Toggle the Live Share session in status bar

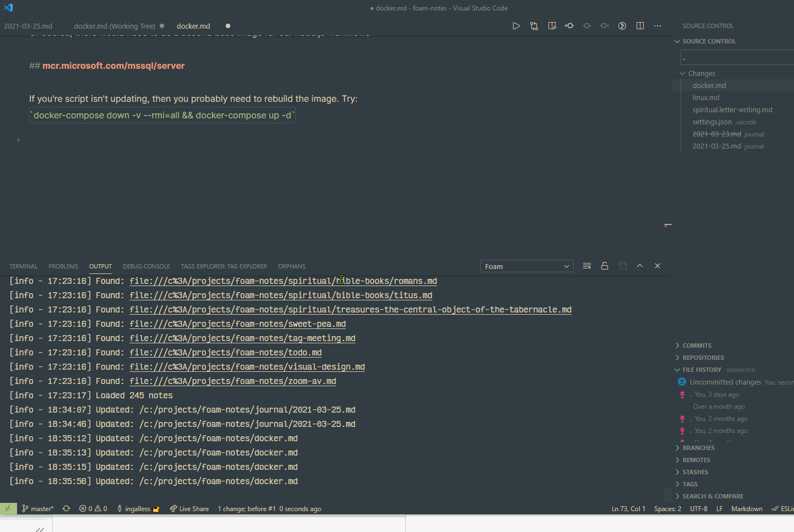coord(189,508)
